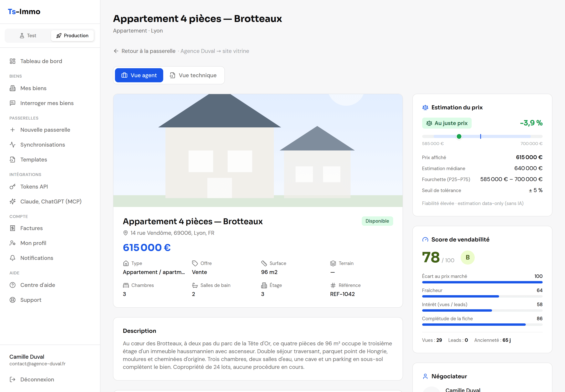The height and width of the screenshot is (392, 565).
Task: Click the Centre d'aide question-mark icon
Action: [13, 285]
